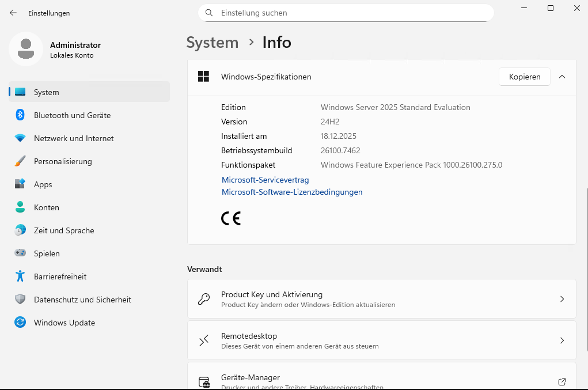Select the Netzwerk und Internet icon
Viewport: 588px width, 390px height.
coord(20,138)
